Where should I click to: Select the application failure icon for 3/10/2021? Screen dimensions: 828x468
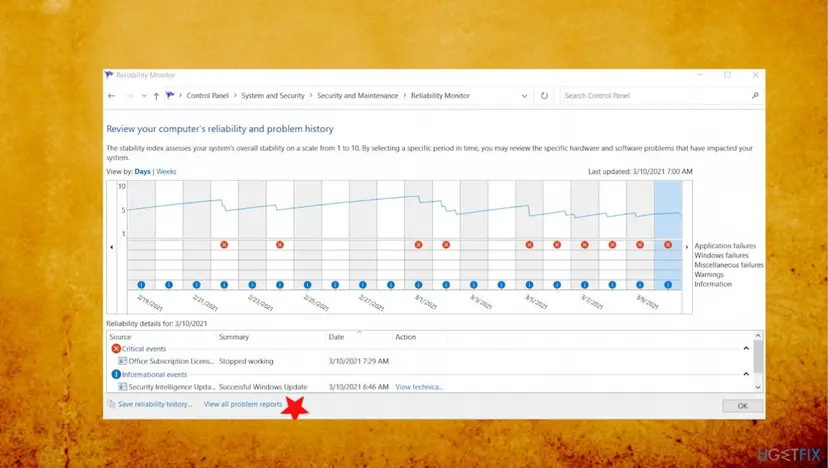point(668,245)
